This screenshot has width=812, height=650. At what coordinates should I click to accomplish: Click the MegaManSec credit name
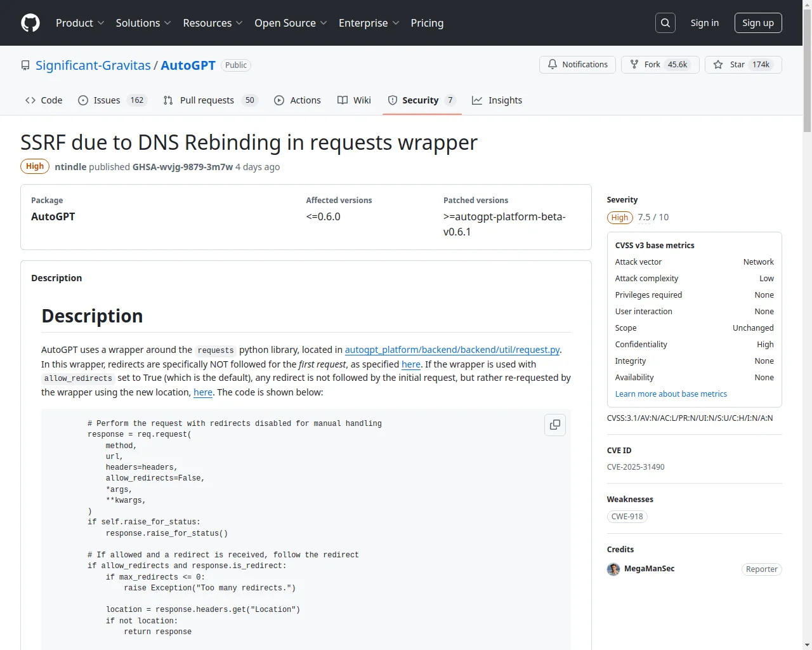pyautogui.click(x=650, y=569)
